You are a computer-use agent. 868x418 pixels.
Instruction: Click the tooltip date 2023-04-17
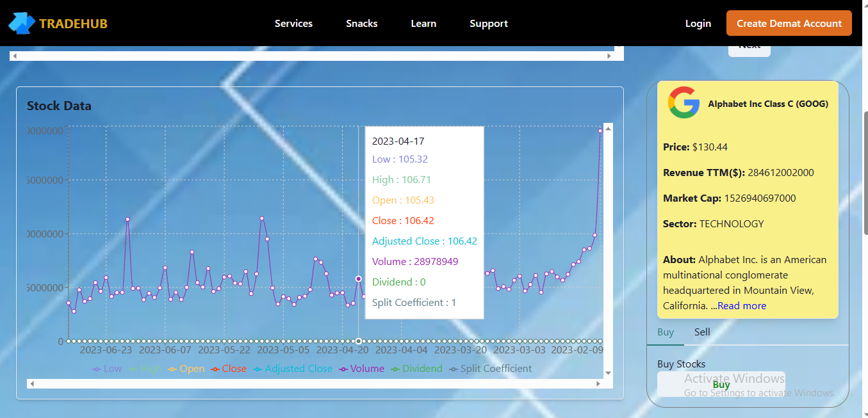coord(398,141)
